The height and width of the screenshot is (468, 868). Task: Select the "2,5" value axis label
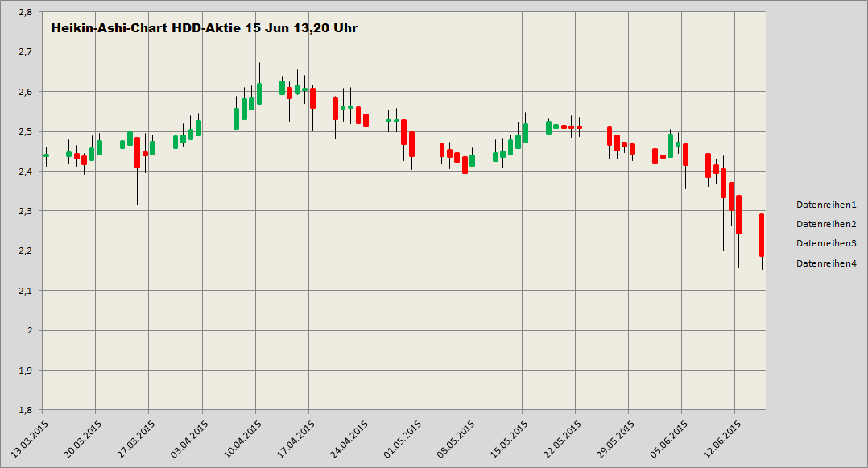[23, 130]
